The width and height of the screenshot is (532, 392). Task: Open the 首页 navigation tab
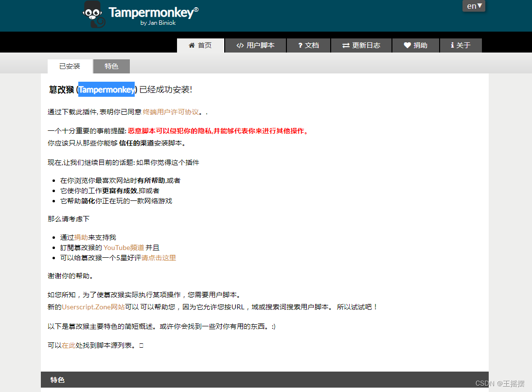coord(200,46)
